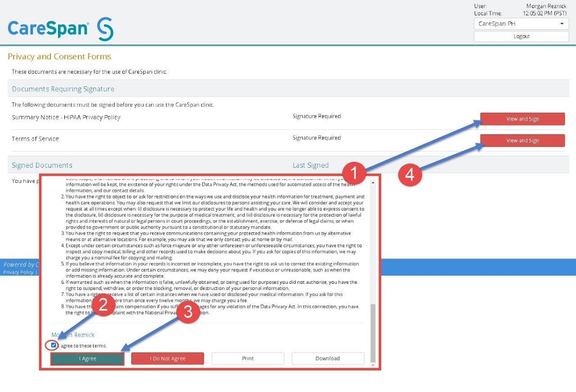
Task: Click the local time '12:05:02 PM (PST)'
Action: [x=545, y=13]
